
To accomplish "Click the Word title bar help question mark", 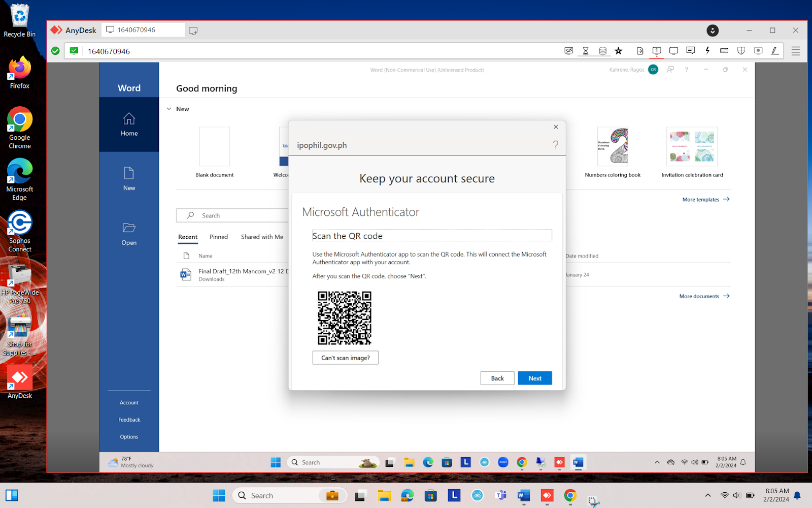I will point(687,70).
